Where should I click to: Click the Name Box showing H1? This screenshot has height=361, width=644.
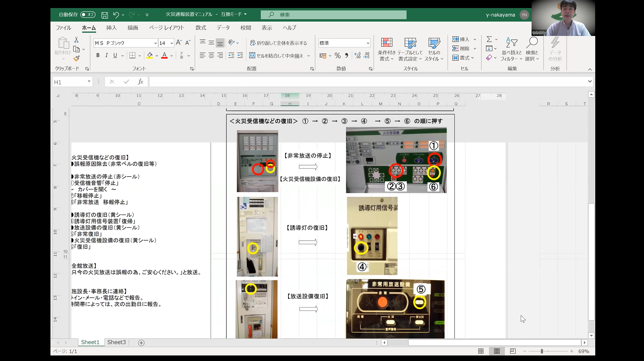tap(72, 82)
